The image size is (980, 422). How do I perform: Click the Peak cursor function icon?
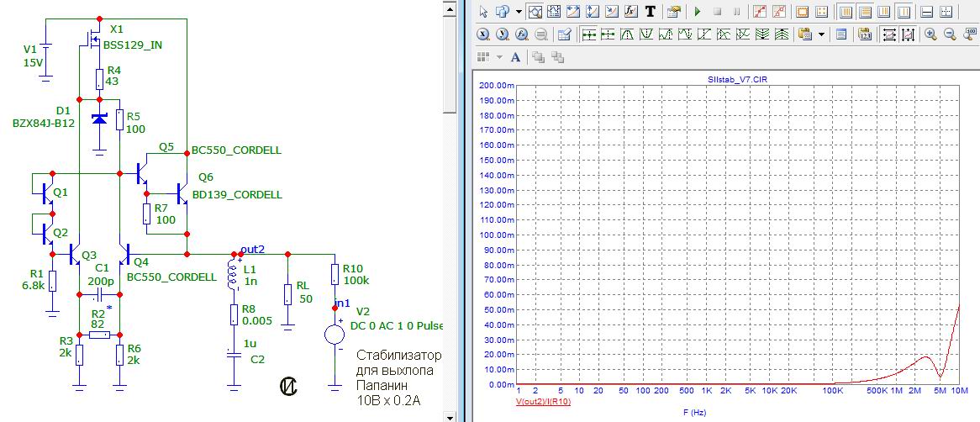(x=627, y=34)
